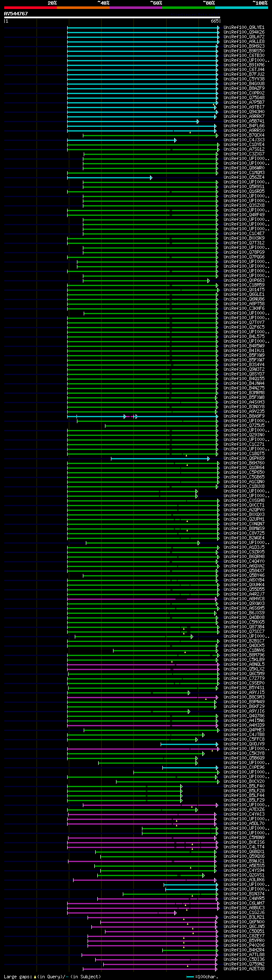Image resolution: width=272 pixels, height=980 pixels.
Task: Click the '=100char.' scale legend
Action: (x=202, y=977)
